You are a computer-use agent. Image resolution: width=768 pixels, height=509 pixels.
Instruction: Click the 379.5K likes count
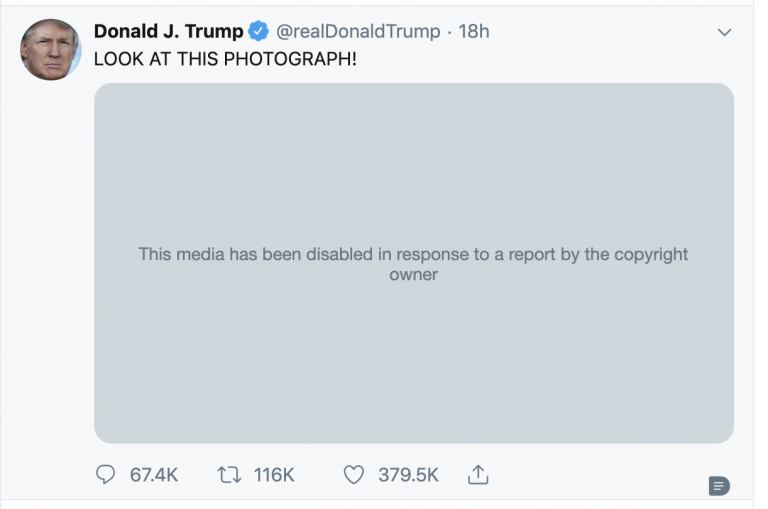point(408,475)
